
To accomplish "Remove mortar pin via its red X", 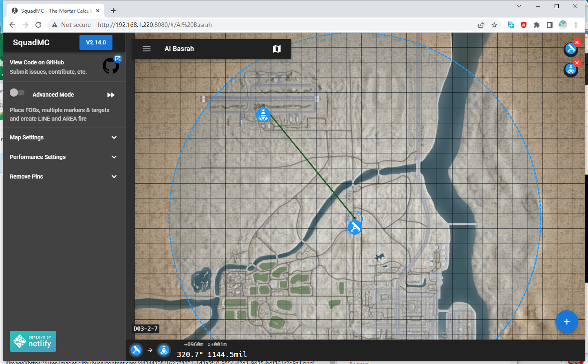I will pos(577,42).
